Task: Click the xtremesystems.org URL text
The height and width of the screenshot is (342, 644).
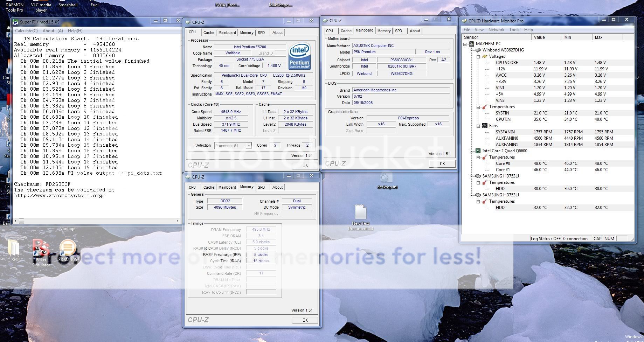Action: tap(60, 195)
